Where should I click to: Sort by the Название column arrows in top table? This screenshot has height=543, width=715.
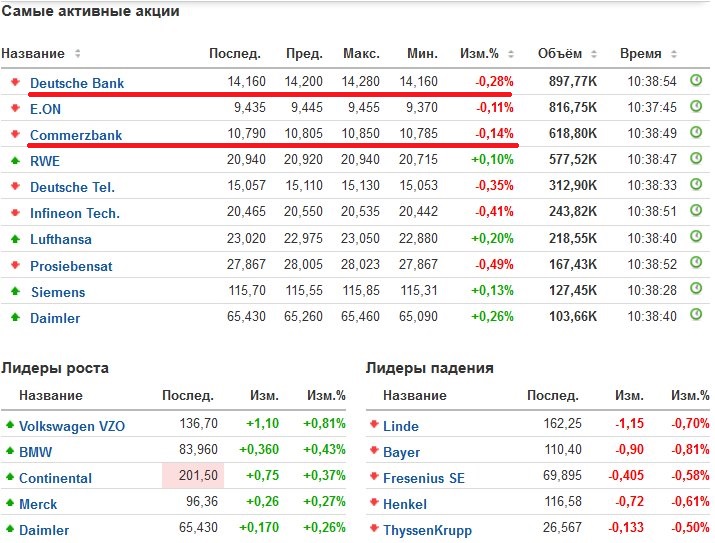tap(78, 54)
